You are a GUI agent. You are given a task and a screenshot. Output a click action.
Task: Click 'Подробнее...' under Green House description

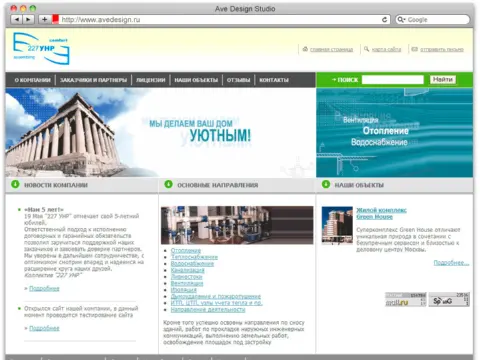pyautogui.click(x=451, y=263)
